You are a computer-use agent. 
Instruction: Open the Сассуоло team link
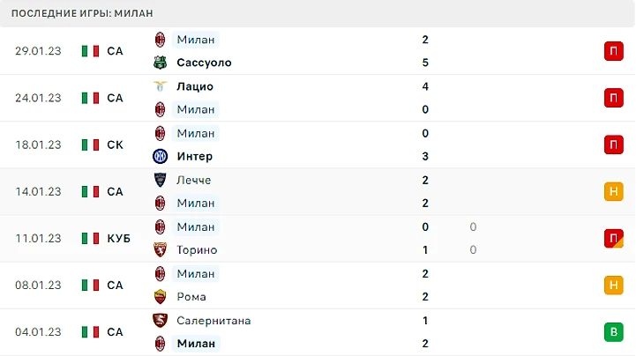click(x=204, y=63)
